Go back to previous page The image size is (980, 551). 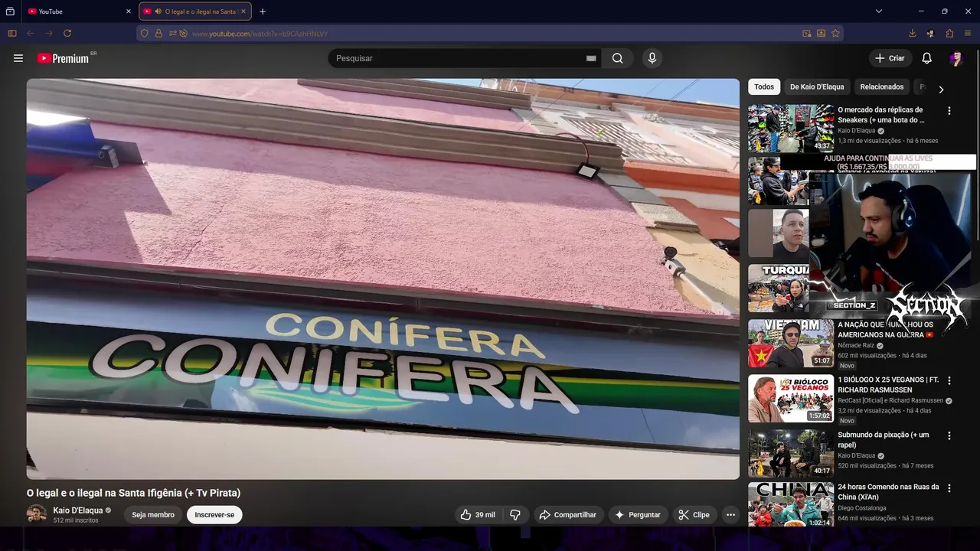[x=31, y=34]
